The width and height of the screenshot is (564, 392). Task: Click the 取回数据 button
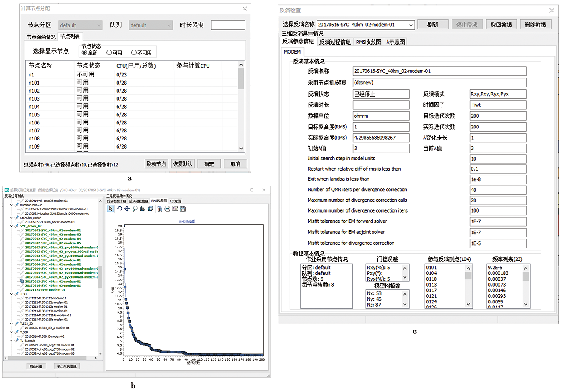click(501, 25)
